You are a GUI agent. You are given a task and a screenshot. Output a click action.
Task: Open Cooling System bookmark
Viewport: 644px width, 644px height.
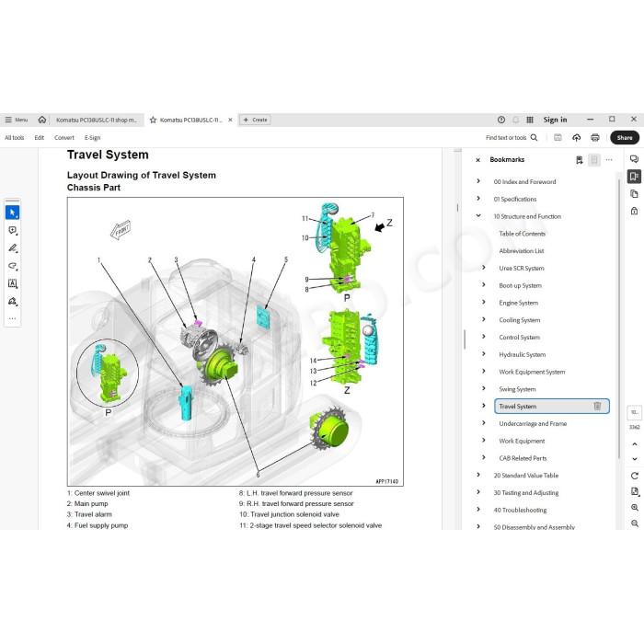(520, 320)
